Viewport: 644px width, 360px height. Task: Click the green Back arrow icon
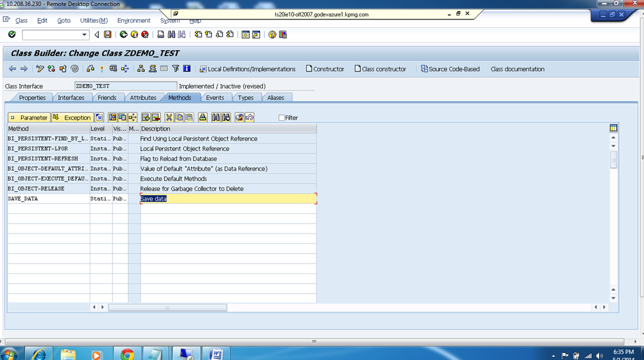pos(124,34)
